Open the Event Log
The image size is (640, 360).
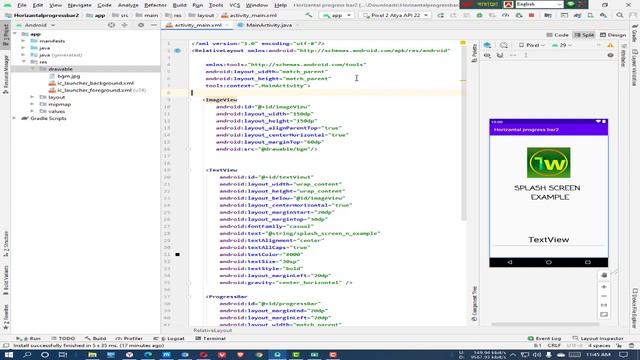tap(544, 338)
